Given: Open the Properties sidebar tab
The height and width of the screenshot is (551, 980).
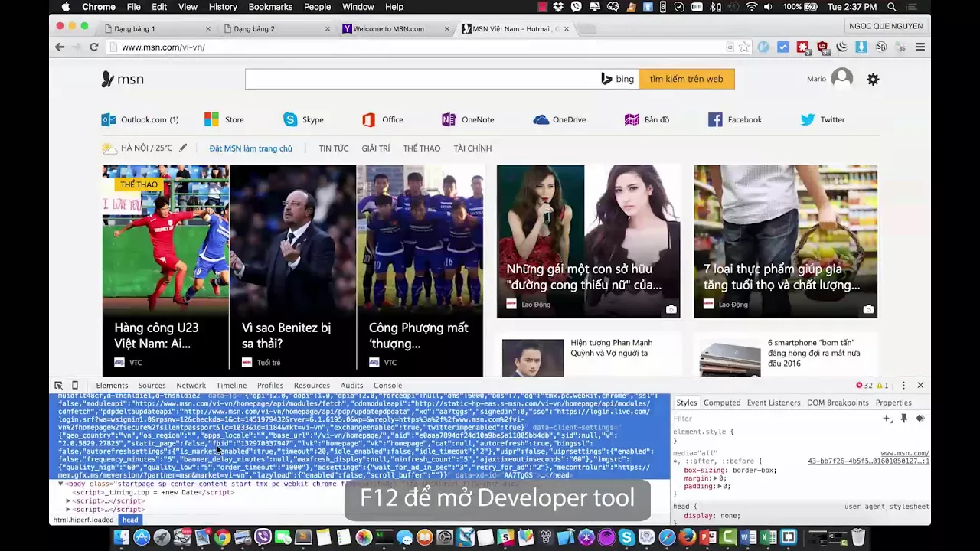Looking at the screenshot, I should [x=893, y=403].
